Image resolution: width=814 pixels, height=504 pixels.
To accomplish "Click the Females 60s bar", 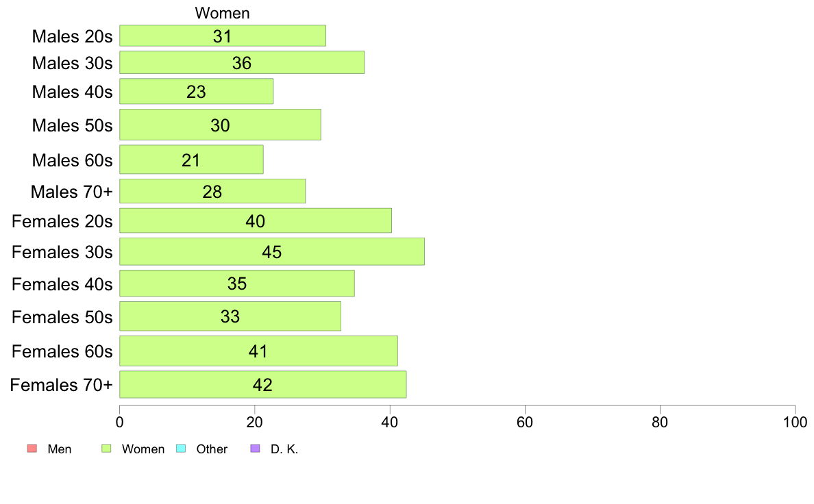I will [258, 351].
